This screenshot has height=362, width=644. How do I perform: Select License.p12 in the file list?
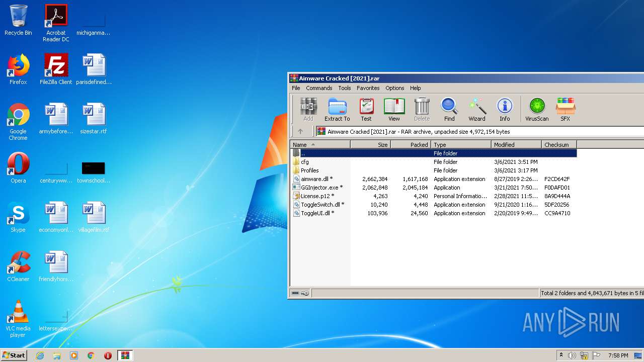click(x=434, y=196)
